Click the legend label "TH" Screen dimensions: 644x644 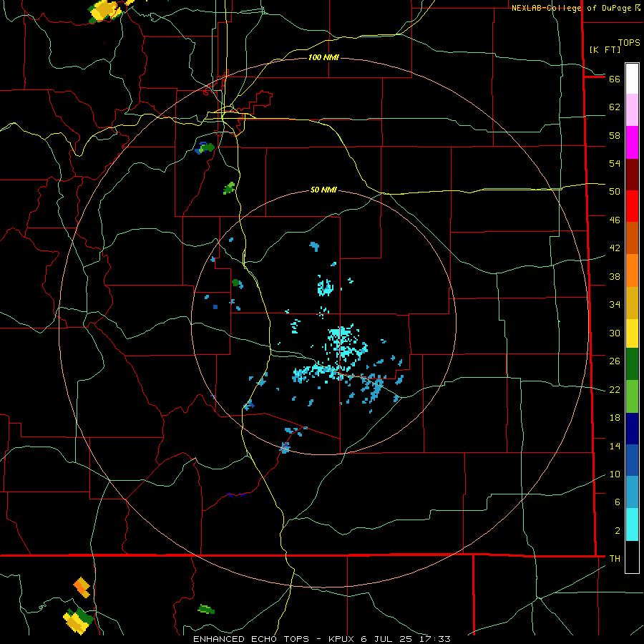(615, 558)
